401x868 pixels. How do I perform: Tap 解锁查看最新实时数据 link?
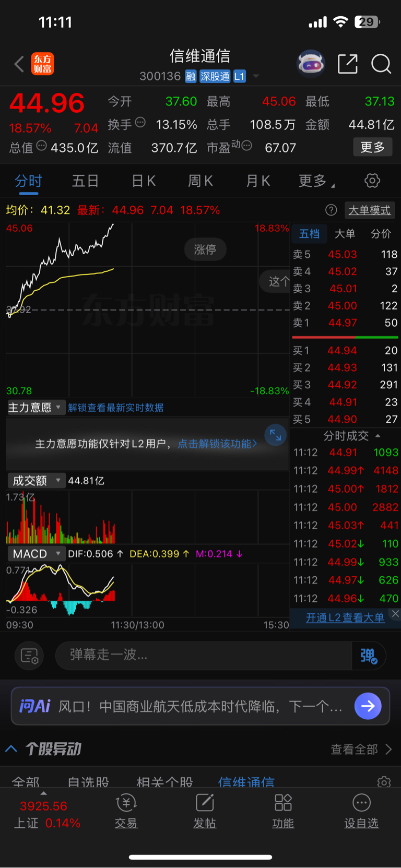(116, 408)
